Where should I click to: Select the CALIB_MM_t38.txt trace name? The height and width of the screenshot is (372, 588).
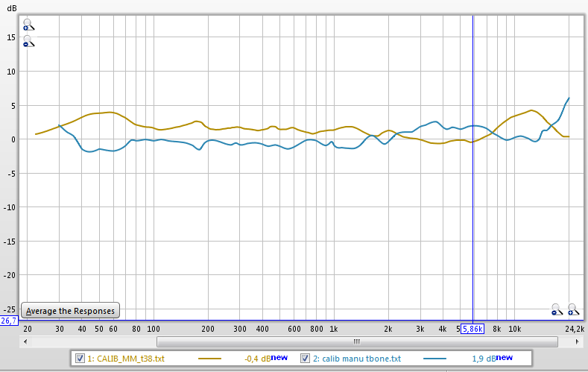127,359
